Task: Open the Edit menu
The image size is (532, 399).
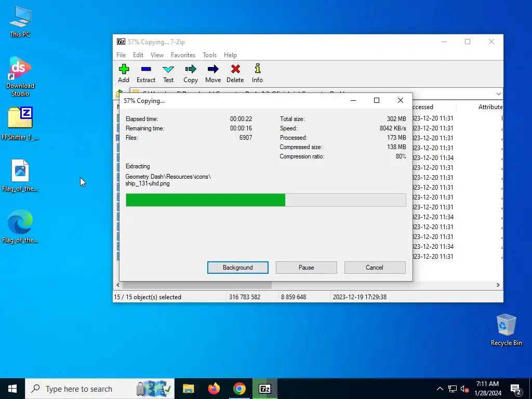Action: coord(138,55)
